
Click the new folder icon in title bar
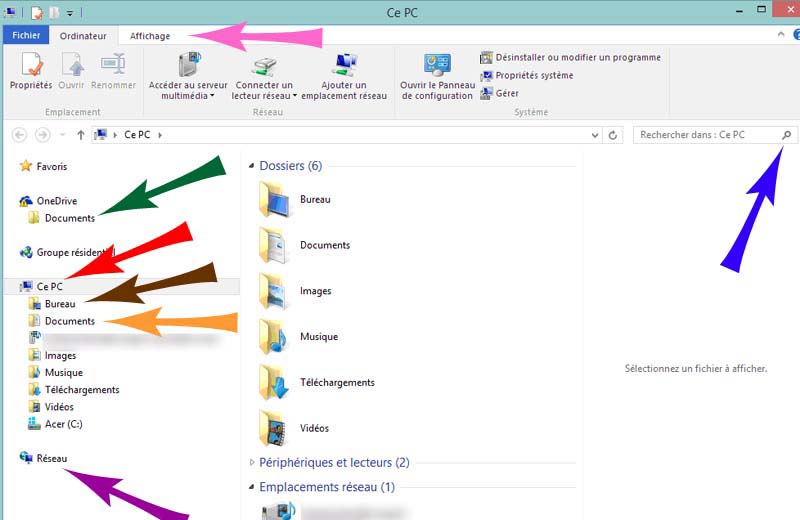tap(54, 12)
